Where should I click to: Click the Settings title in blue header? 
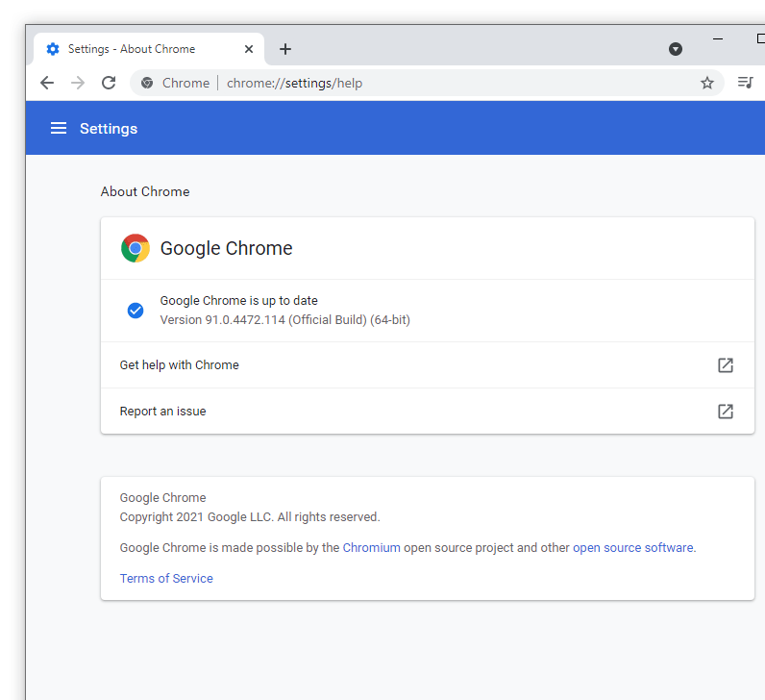pyautogui.click(x=109, y=129)
